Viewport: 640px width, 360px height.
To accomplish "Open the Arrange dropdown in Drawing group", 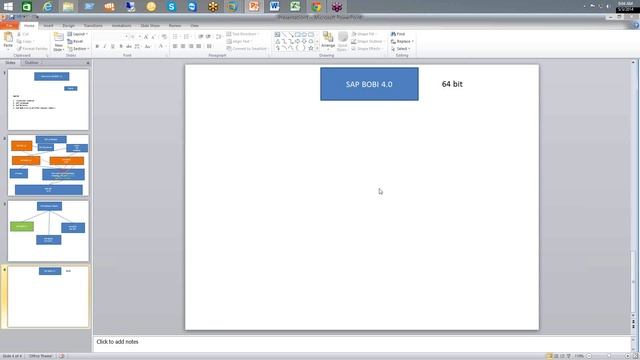I will (328, 41).
